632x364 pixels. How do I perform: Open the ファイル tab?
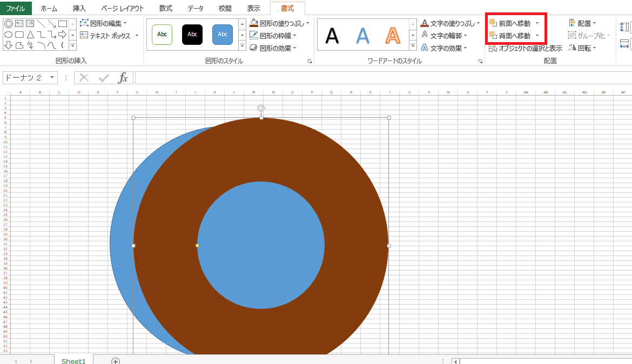coord(16,9)
